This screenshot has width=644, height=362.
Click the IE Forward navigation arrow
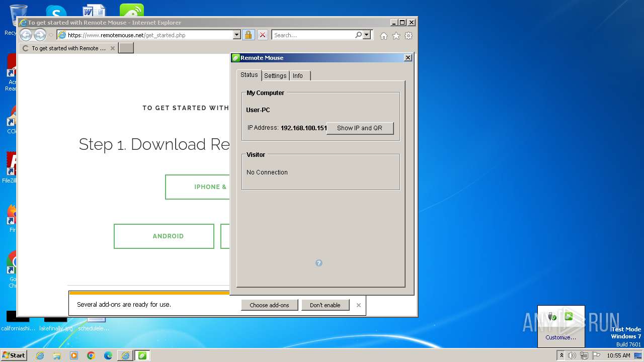[x=40, y=35]
